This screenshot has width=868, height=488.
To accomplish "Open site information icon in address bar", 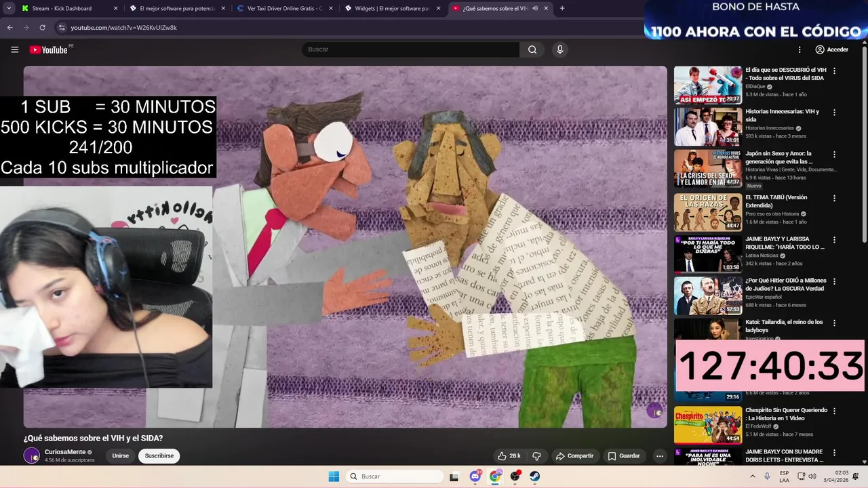I will point(62,28).
